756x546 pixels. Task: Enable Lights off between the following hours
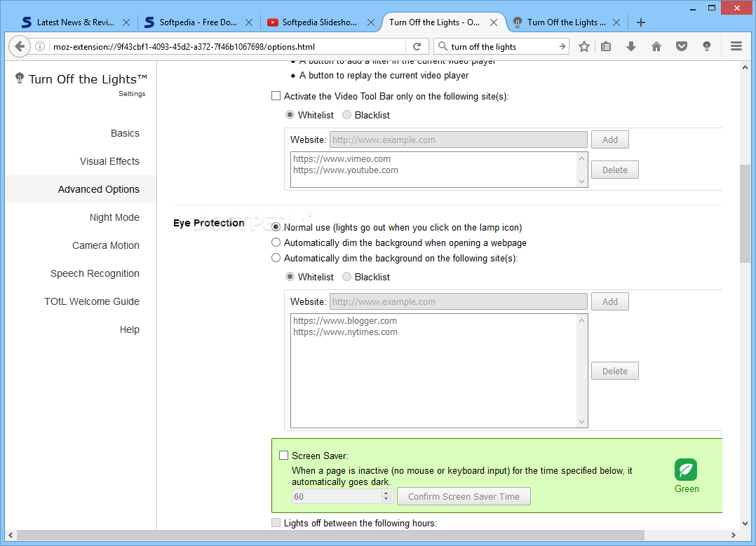tap(276, 523)
